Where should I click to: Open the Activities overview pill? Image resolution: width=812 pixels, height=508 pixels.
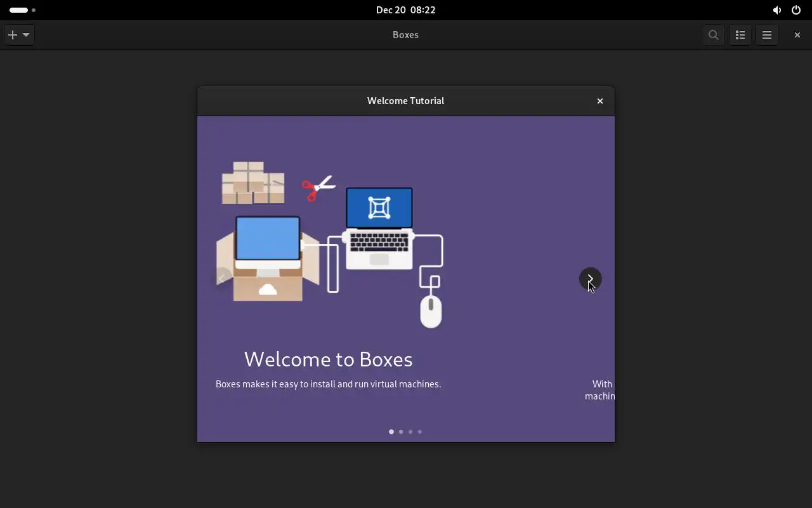tap(23, 10)
